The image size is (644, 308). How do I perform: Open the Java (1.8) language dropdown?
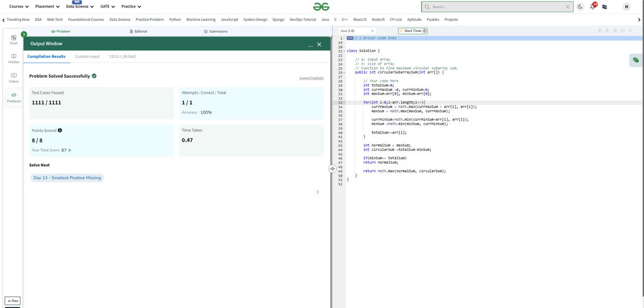coord(357,31)
